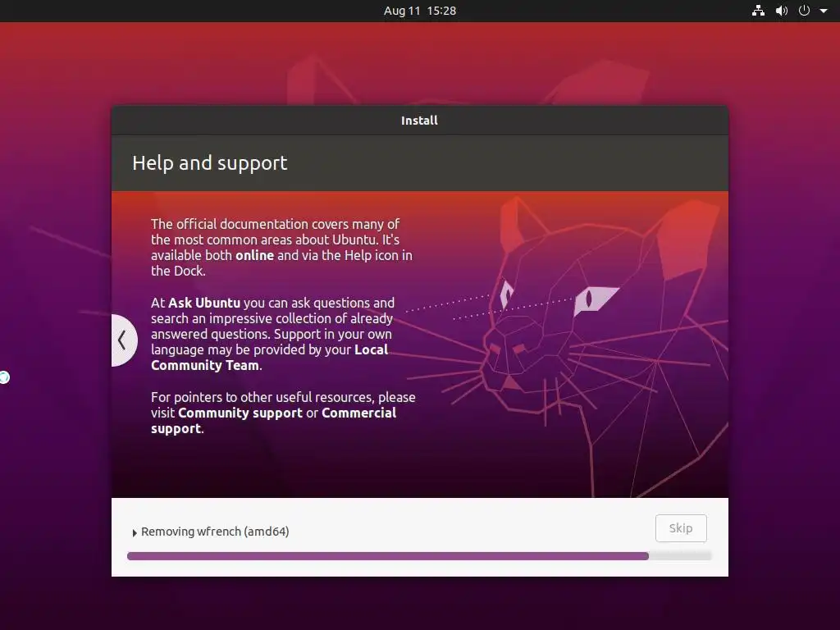840x630 pixels.
Task: Open the "online" documentation link
Action: point(254,256)
